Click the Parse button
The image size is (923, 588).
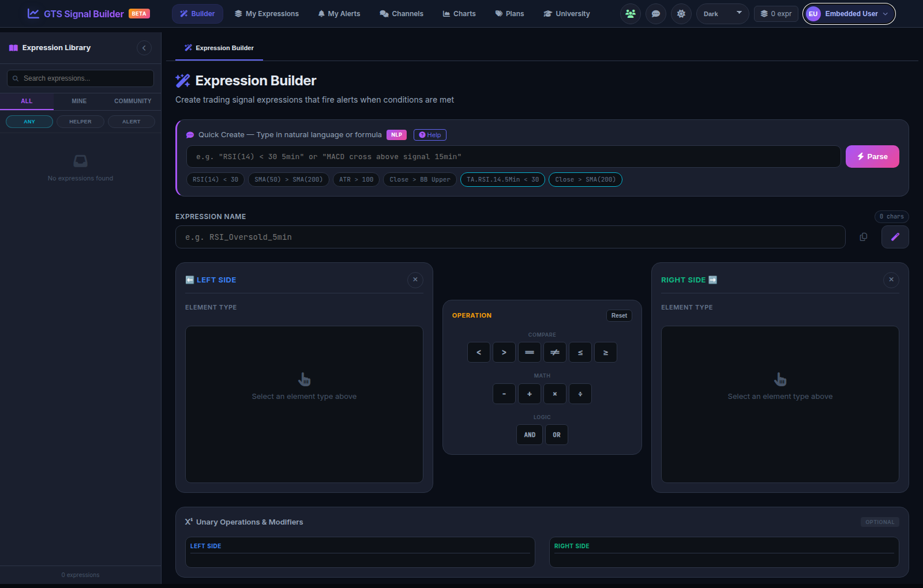872,157
